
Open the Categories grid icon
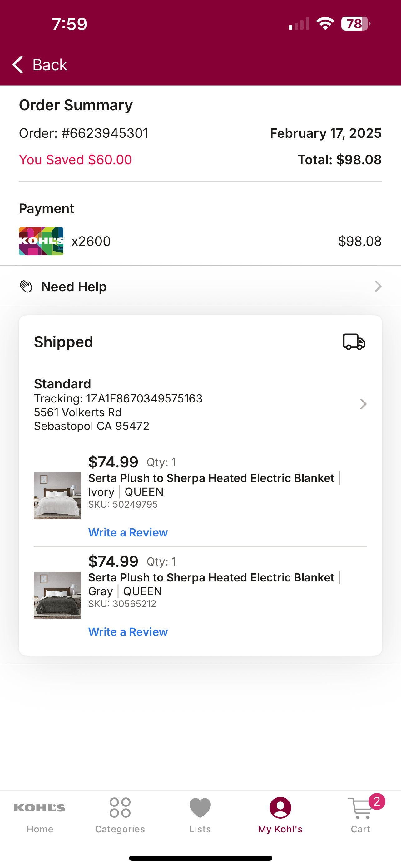(120, 808)
